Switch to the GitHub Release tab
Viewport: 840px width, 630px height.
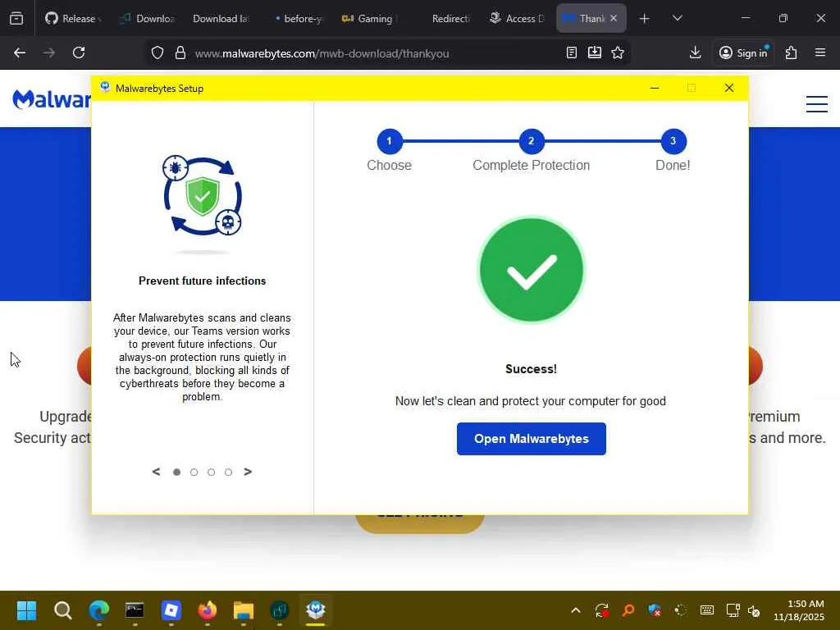coord(73,18)
